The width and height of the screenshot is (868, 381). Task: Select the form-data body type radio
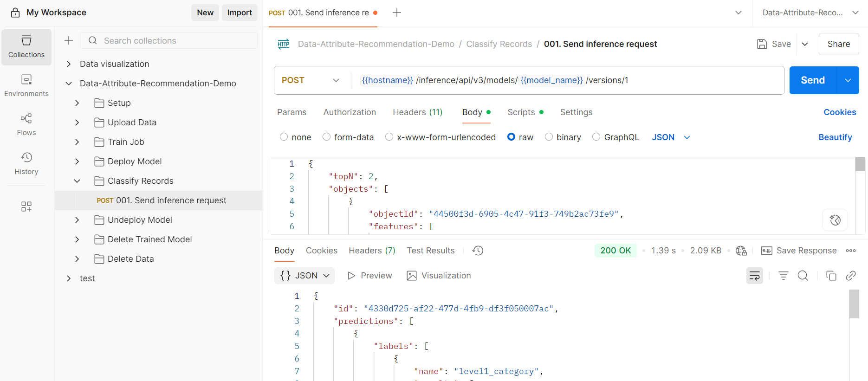click(x=326, y=137)
